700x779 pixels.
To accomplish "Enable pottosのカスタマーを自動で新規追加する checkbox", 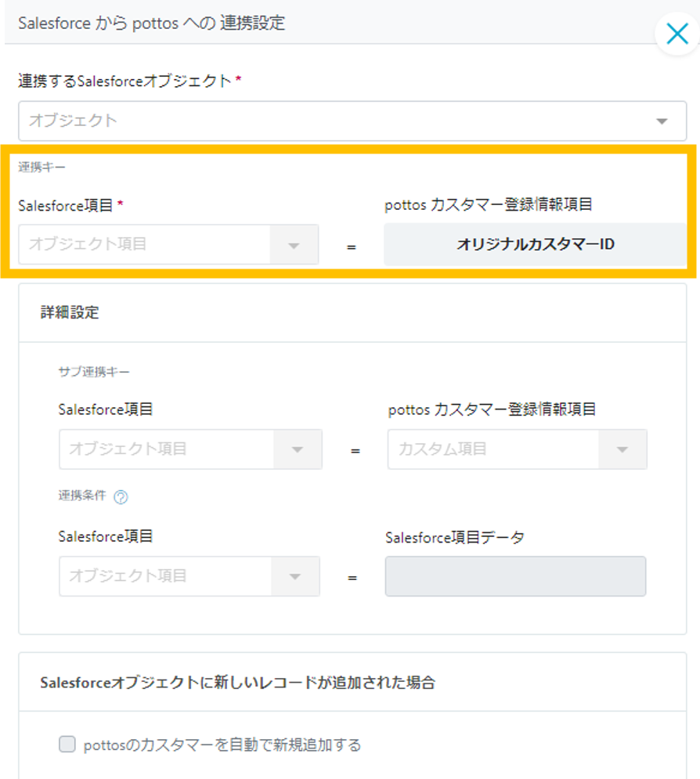I will point(67,745).
